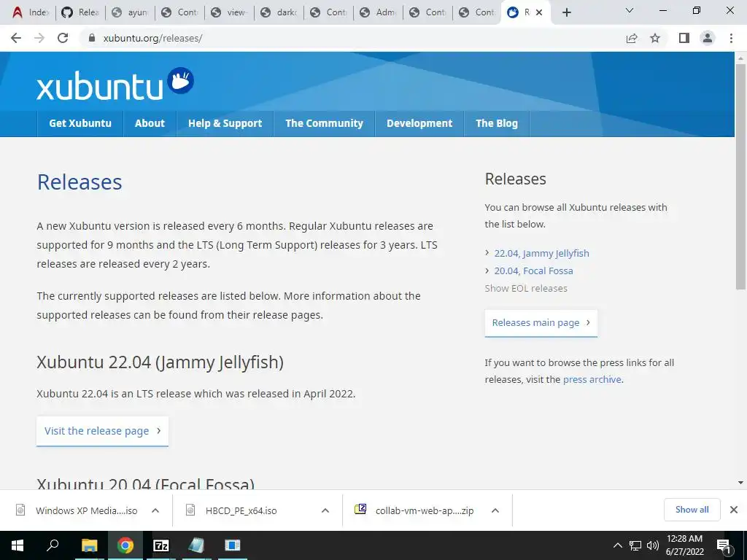Show hidden system tray icons
This screenshot has width=747, height=560.
[x=617, y=545]
